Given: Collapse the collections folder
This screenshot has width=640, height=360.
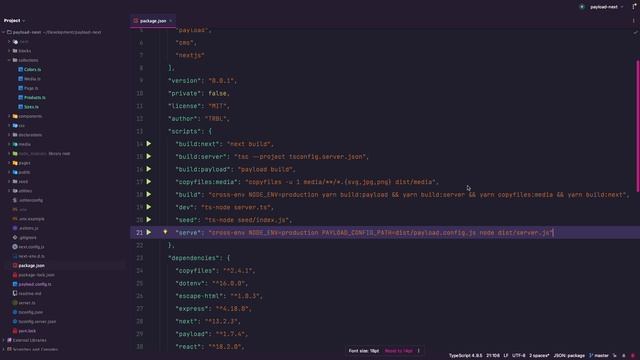Looking at the screenshot, I should tap(9, 60).
